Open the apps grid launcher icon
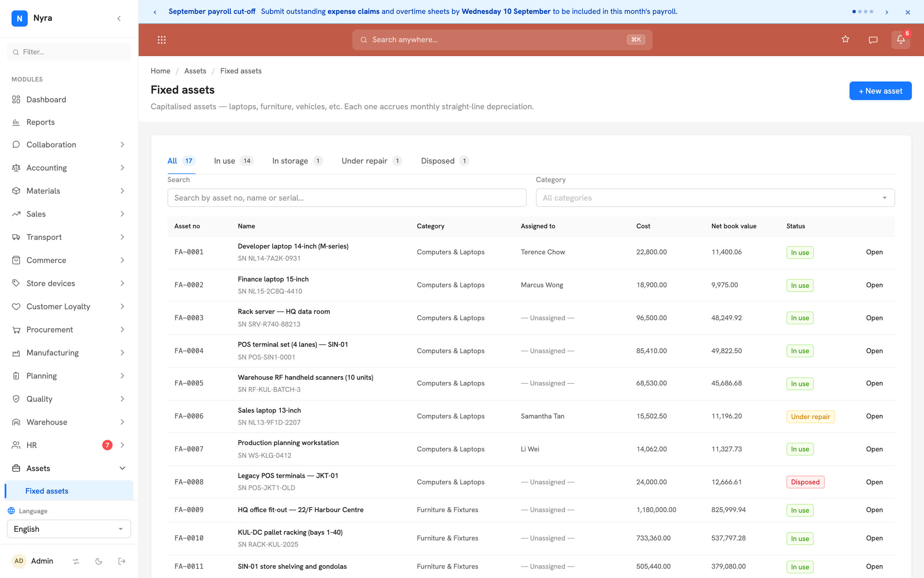This screenshot has height=578, width=924. [x=161, y=40]
